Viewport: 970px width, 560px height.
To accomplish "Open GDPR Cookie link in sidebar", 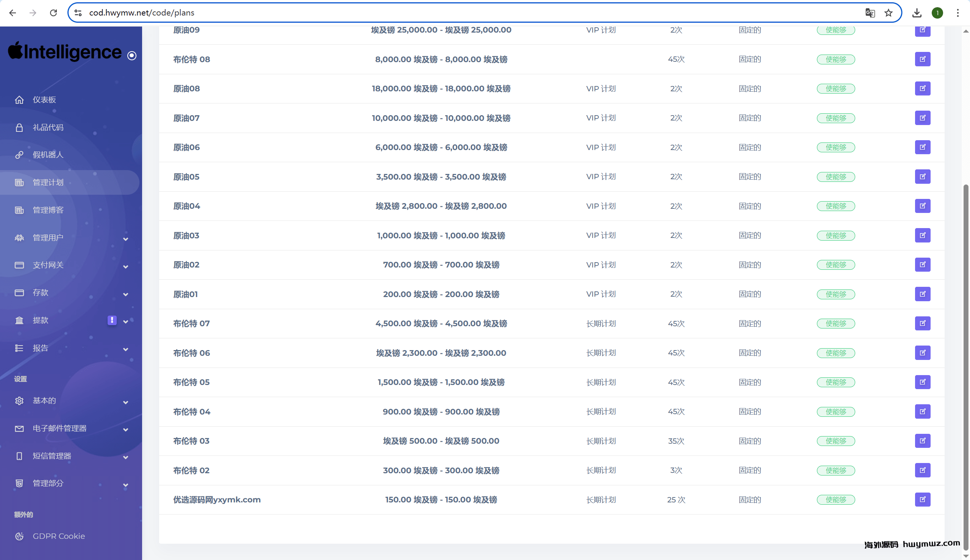I will pos(58,536).
